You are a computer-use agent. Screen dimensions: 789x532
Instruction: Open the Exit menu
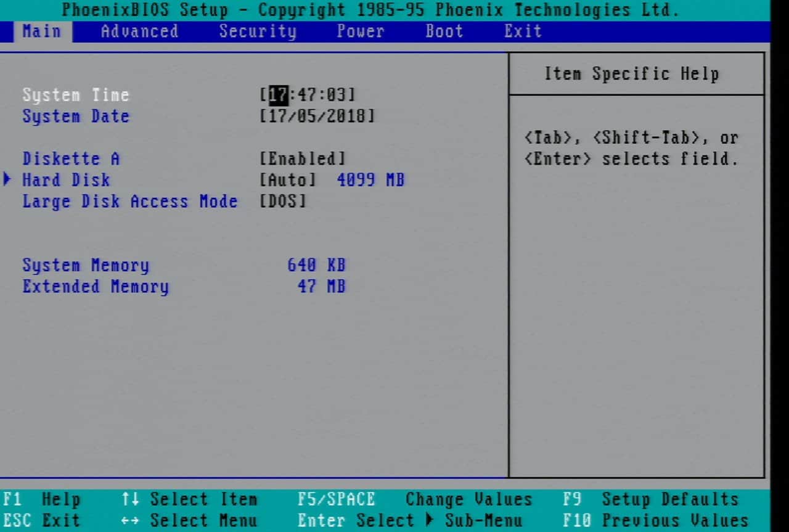[523, 31]
